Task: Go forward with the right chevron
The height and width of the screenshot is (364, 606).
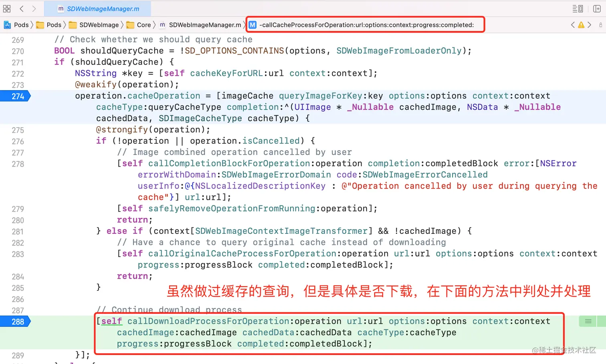Action: [x=34, y=8]
